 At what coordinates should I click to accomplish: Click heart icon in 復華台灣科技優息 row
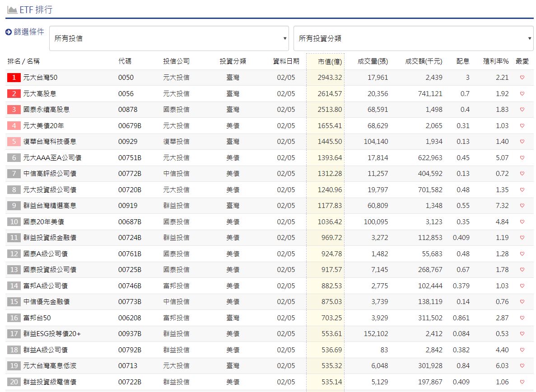coord(522,142)
